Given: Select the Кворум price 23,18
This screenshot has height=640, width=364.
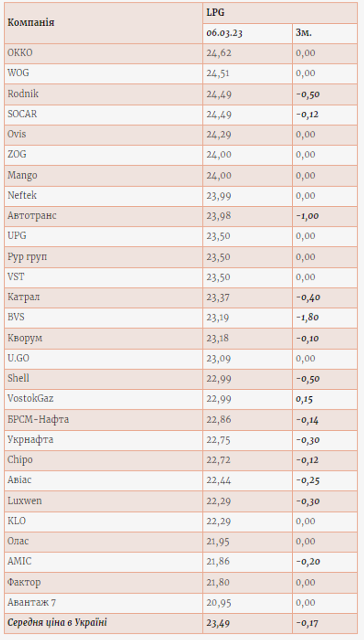Looking at the screenshot, I should [x=218, y=338].
